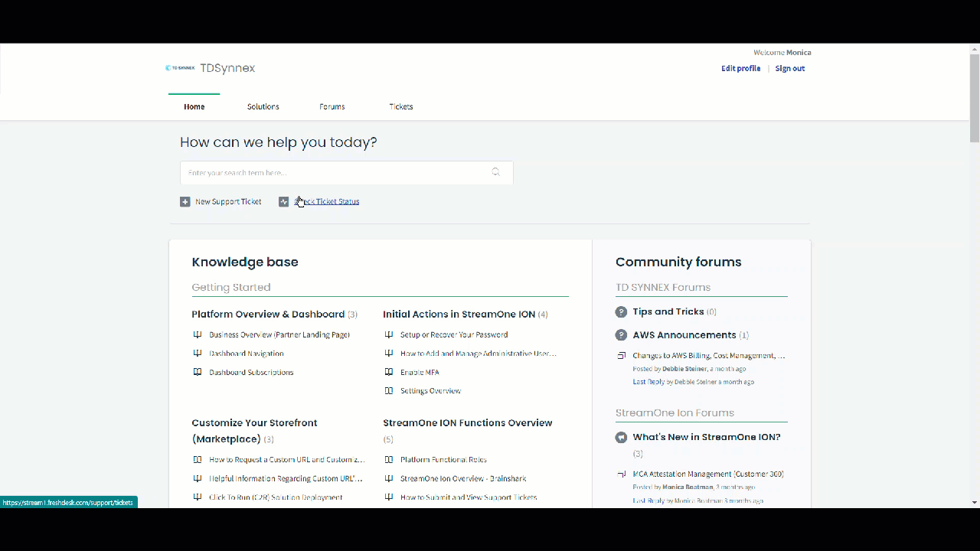The height and width of the screenshot is (551, 980).
Task: Click the question icon beside AWS Announcements
Action: point(621,335)
